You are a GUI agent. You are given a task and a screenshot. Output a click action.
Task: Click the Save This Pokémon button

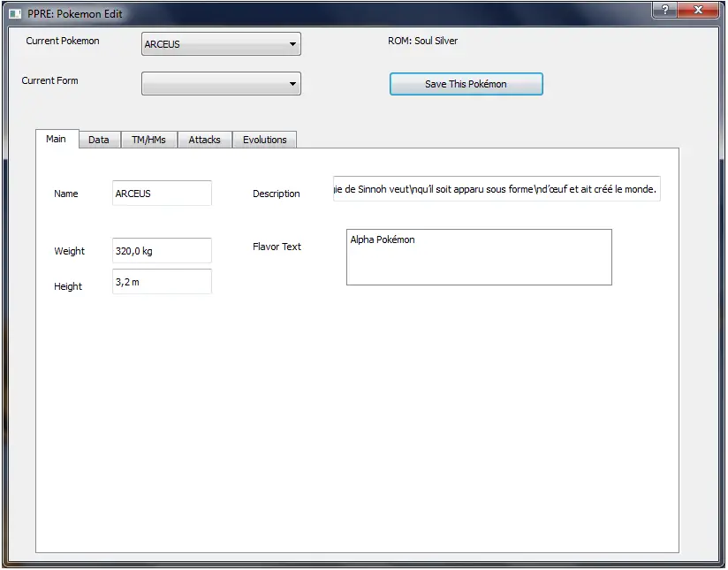[x=466, y=84]
